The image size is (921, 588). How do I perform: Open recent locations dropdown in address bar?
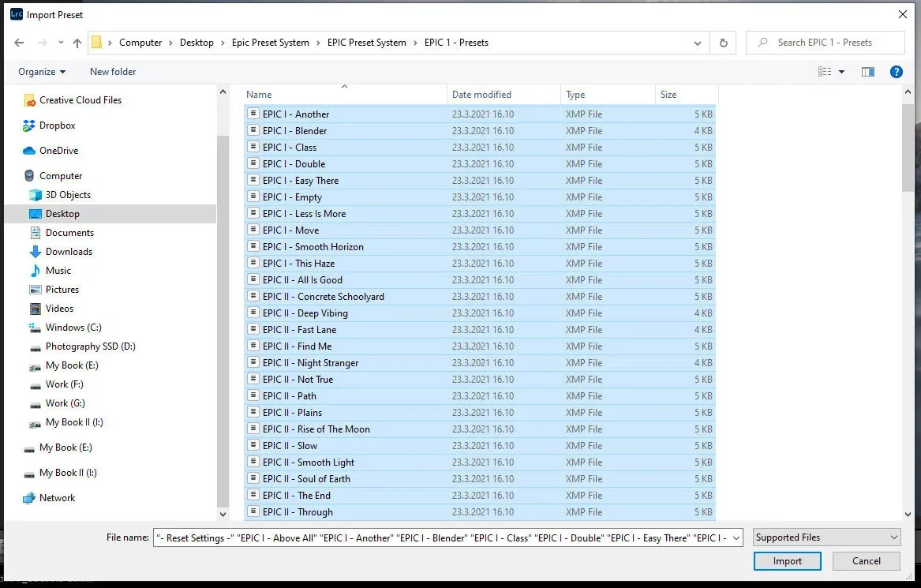click(x=697, y=42)
